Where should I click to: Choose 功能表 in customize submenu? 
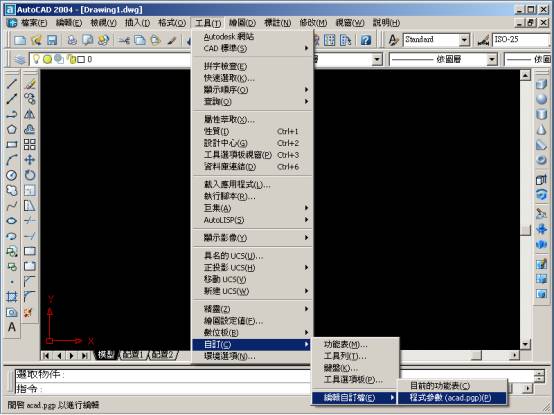pos(355,344)
